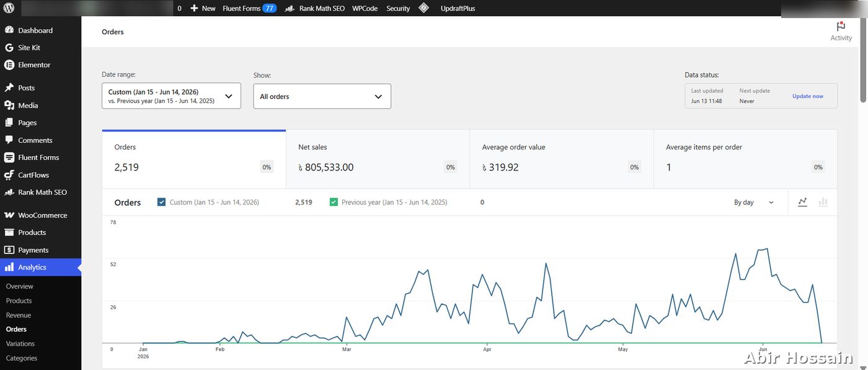The image size is (868, 370).
Task: Click the Mar label on chart axis
Action: click(x=347, y=349)
